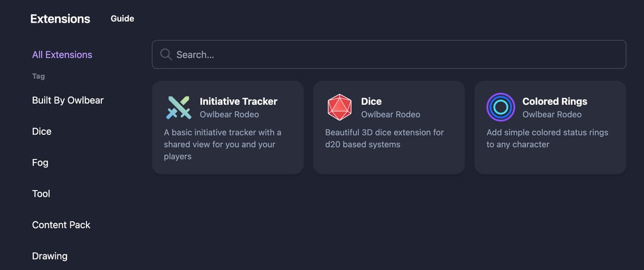This screenshot has height=270, width=644.
Task: Click the red d20 Dice extension icon
Action: point(339,107)
